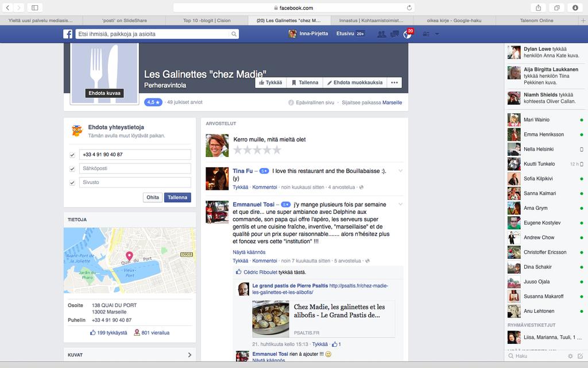Viewport: 588px width, 368px height.
Task: Open chat with Juuso Ojala
Action: [x=546, y=282]
